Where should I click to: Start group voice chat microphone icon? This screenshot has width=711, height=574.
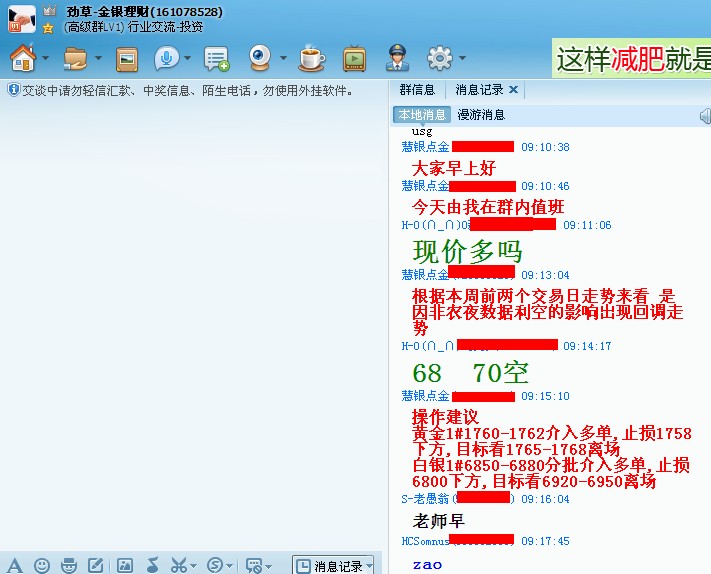tap(166, 58)
